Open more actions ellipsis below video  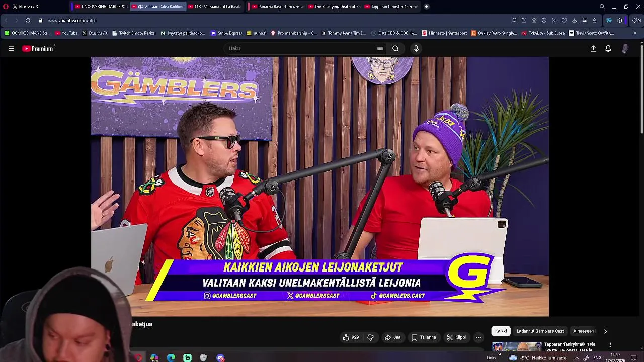[478, 337]
